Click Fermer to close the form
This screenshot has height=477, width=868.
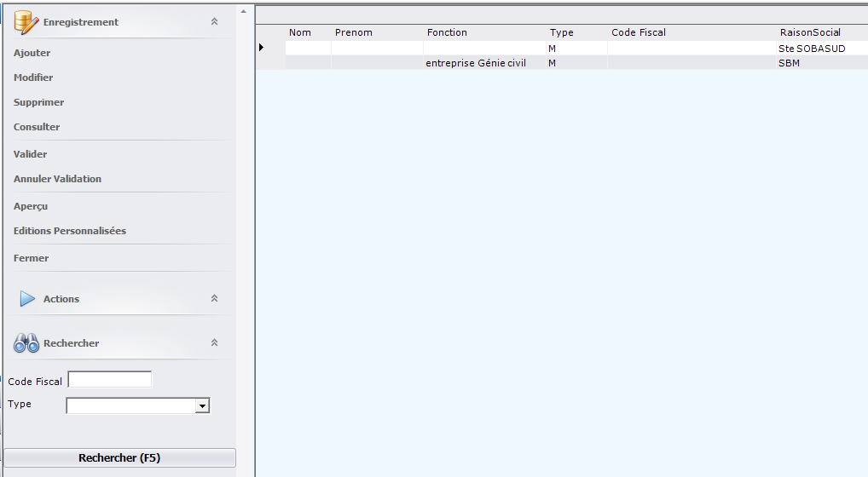point(31,258)
